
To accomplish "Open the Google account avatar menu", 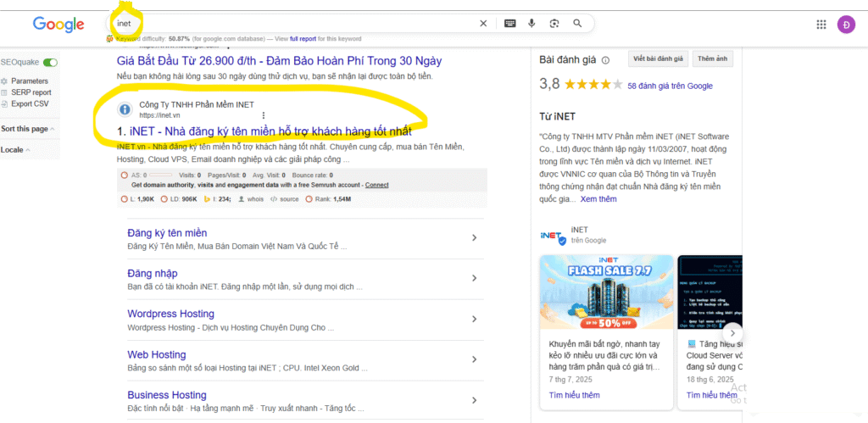I will (846, 25).
